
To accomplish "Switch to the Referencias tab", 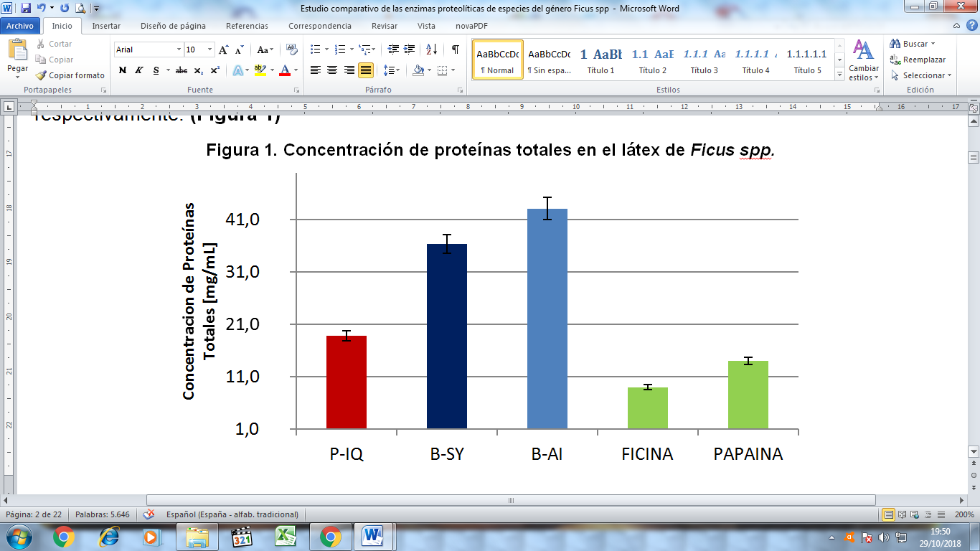I will pos(247,26).
